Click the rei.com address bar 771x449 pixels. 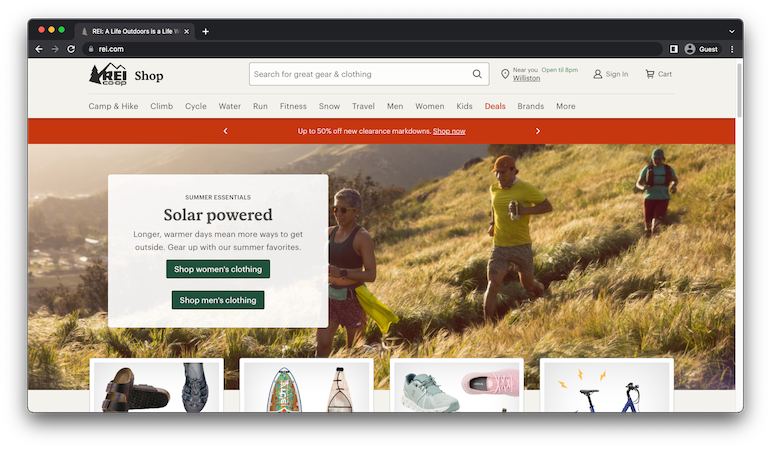tap(374, 49)
